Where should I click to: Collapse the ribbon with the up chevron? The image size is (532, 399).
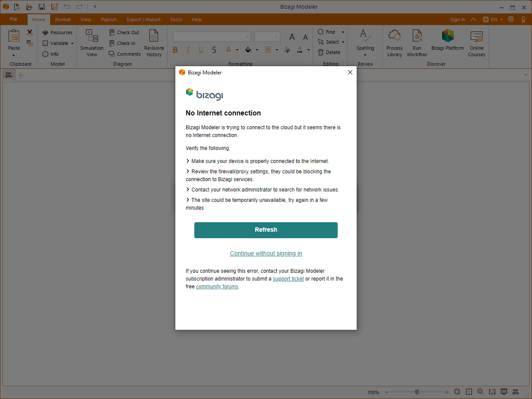tap(473, 19)
